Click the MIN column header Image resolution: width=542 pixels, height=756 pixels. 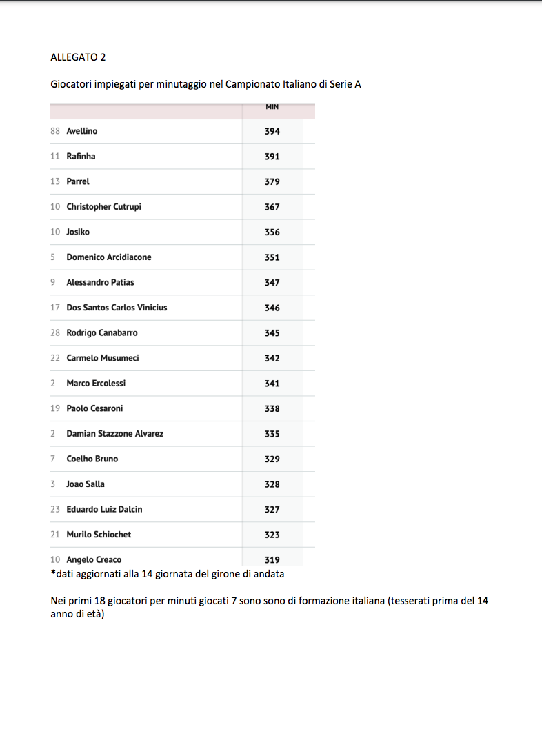pos(272,107)
